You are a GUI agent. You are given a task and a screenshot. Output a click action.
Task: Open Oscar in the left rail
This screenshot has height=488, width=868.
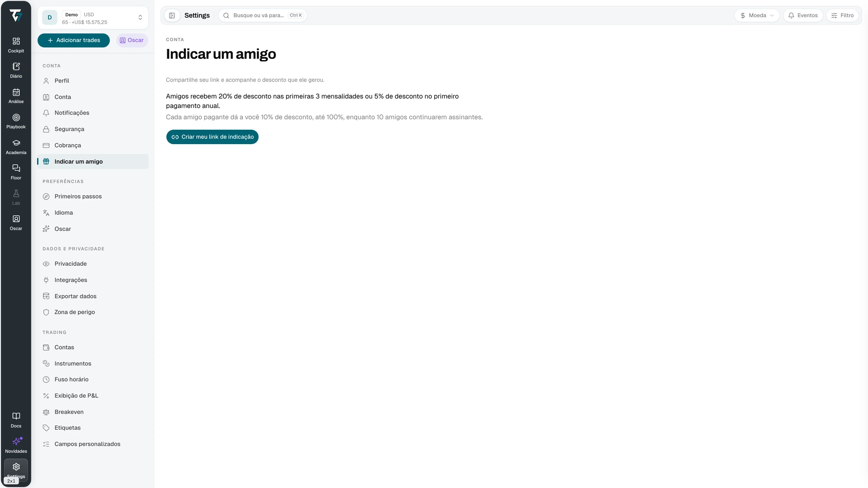point(16,223)
